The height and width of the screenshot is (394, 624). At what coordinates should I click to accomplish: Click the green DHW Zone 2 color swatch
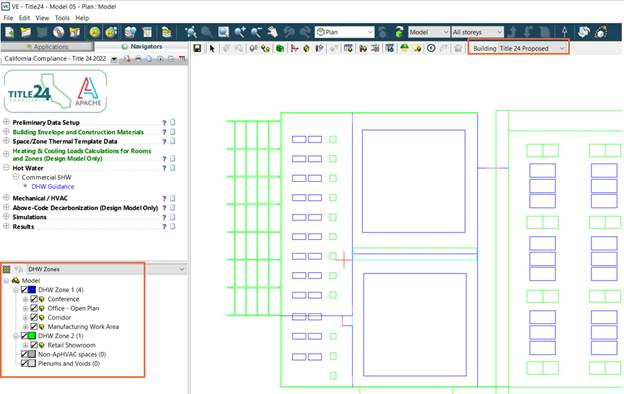pyautogui.click(x=32, y=336)
